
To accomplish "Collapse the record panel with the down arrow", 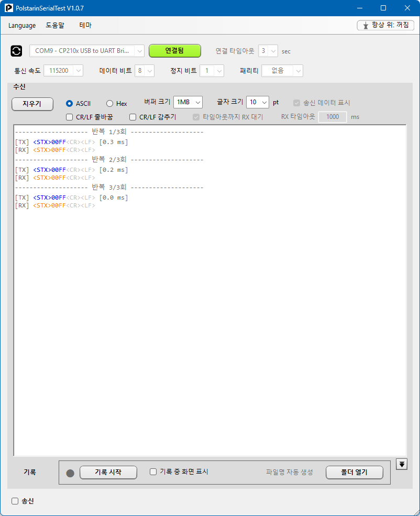I will tap(402, 464).
